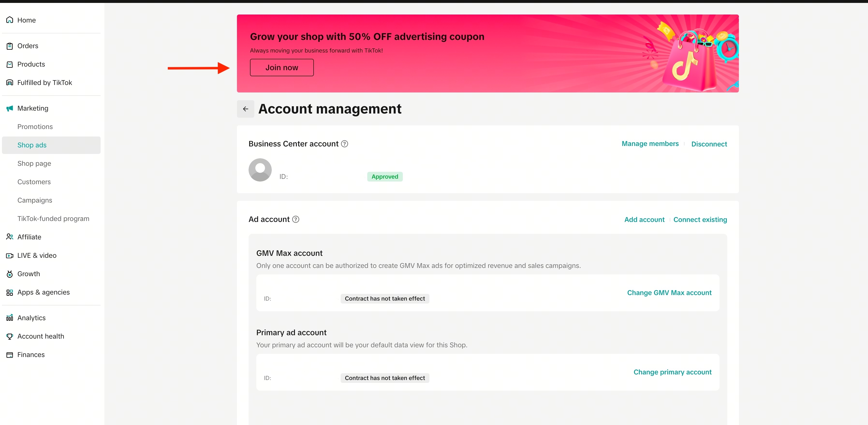Click the Analytics chart icon
Viewport: 868px width, 425px height.
pyautogui.click(x=10, y=318)
